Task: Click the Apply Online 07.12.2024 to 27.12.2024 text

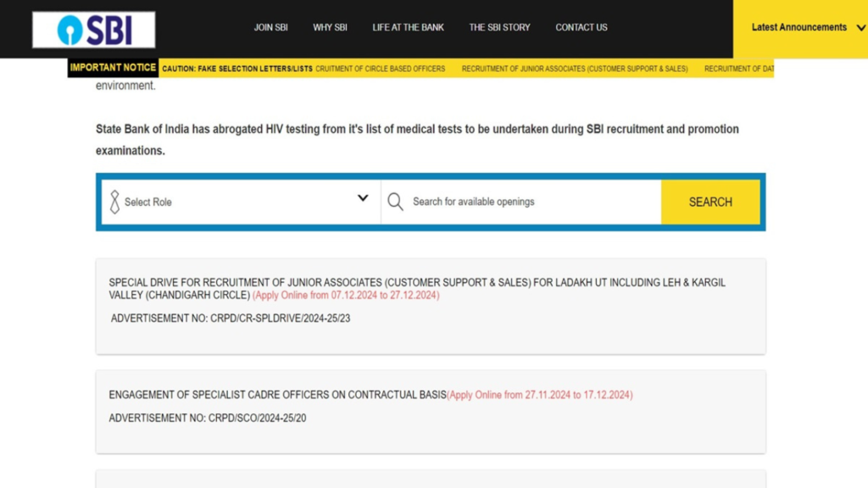Action: (x=346, y=296)
